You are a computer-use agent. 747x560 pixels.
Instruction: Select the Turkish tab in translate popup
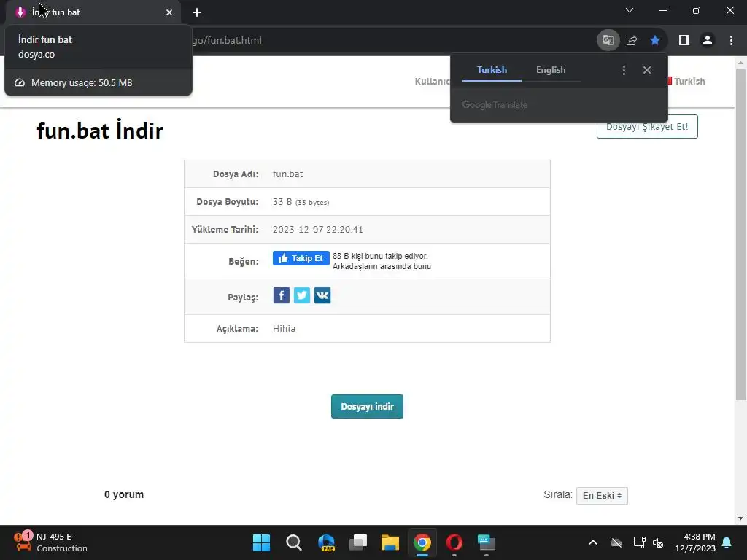[x=492, y=70]
